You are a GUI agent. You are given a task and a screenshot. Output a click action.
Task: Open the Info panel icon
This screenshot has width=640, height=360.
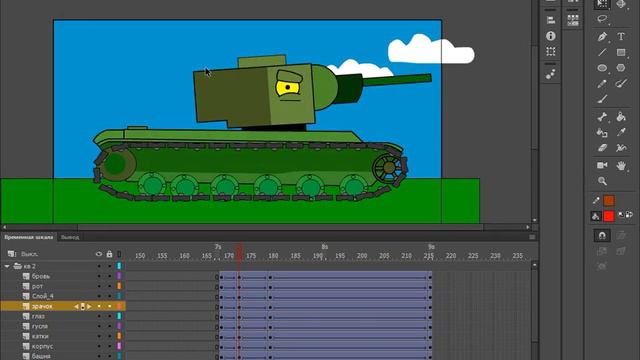point(551,36)
